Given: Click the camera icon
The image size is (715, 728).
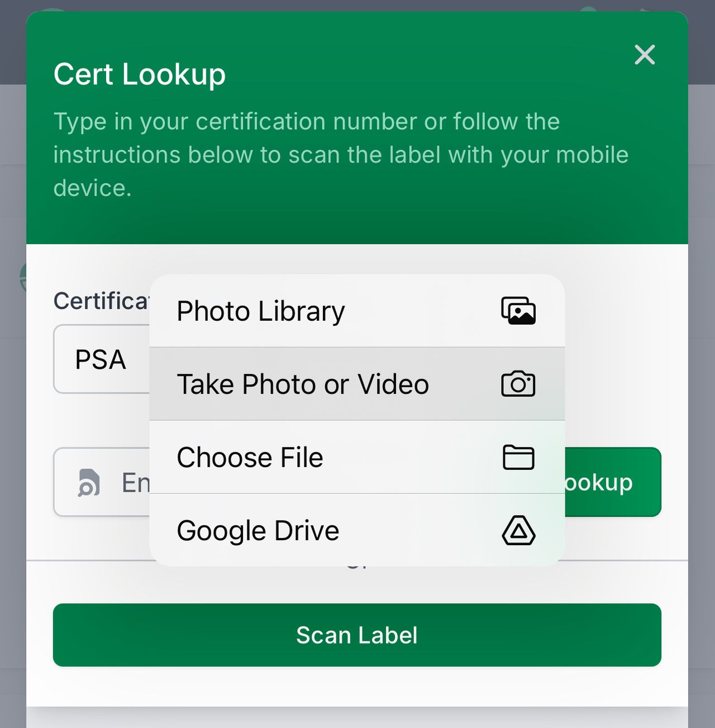Looking at the screenshot, I should click(518, 384).
